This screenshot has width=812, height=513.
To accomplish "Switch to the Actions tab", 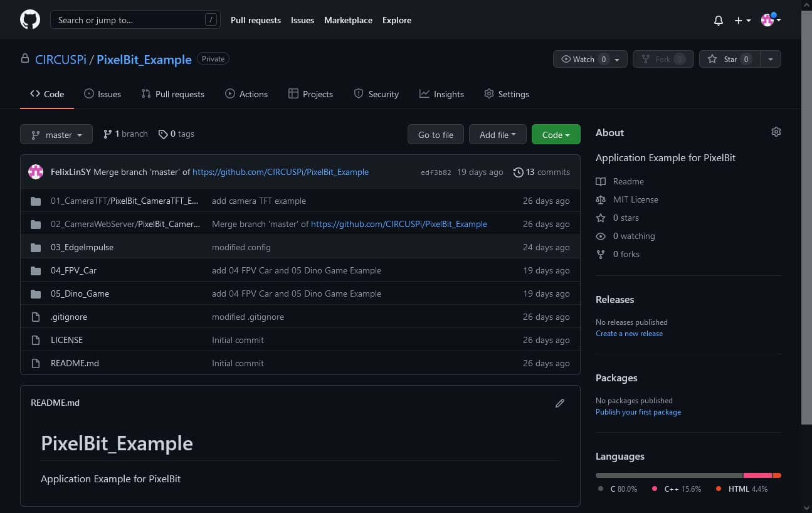I will pos(246,94).
